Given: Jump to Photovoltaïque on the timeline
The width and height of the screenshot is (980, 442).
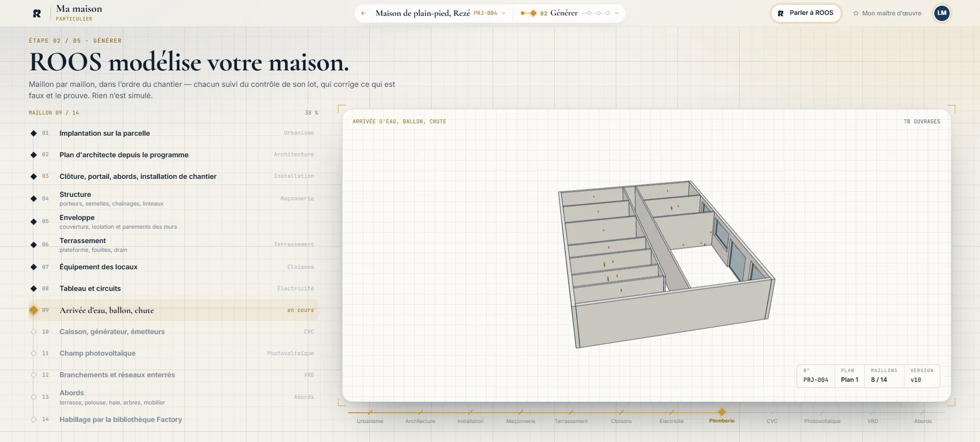Looking at the screenshot, I should [822, 417].
